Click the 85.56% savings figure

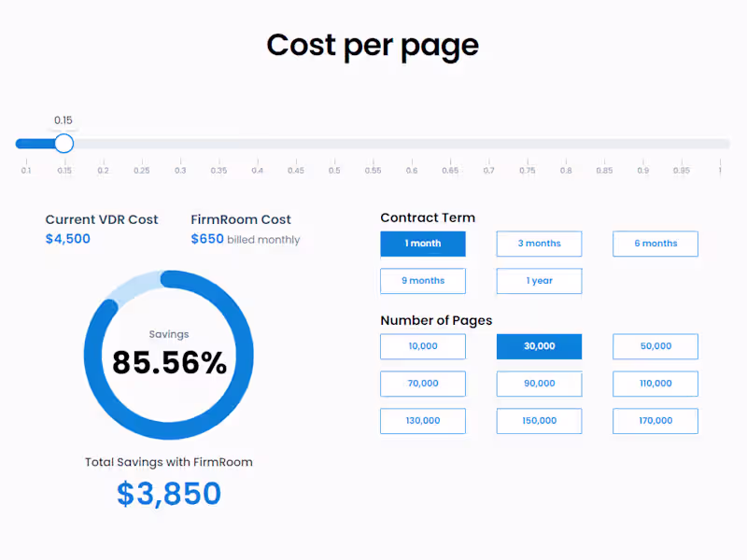(x=170, y=363)
